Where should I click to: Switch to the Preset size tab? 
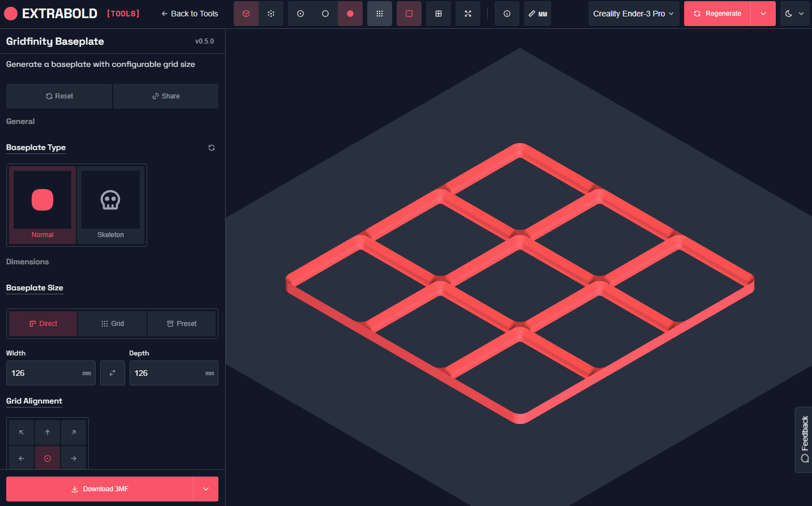pos(182,323)
